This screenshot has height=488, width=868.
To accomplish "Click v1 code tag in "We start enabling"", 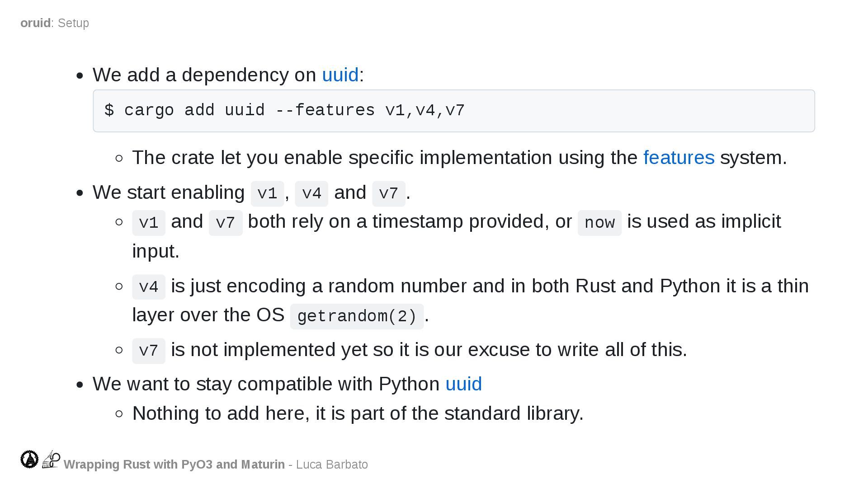I will coord(267,194).
